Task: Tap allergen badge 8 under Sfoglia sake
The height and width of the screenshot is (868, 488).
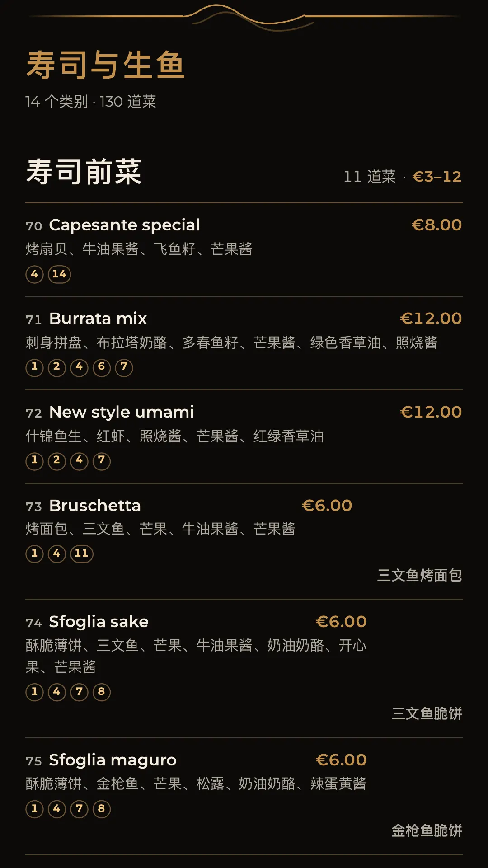Action: (102, 692)
